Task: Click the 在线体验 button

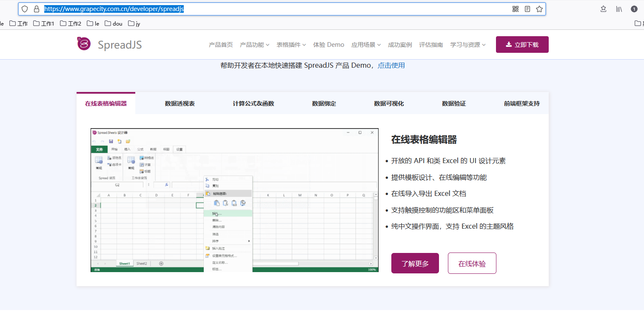Action: [472, 263]
